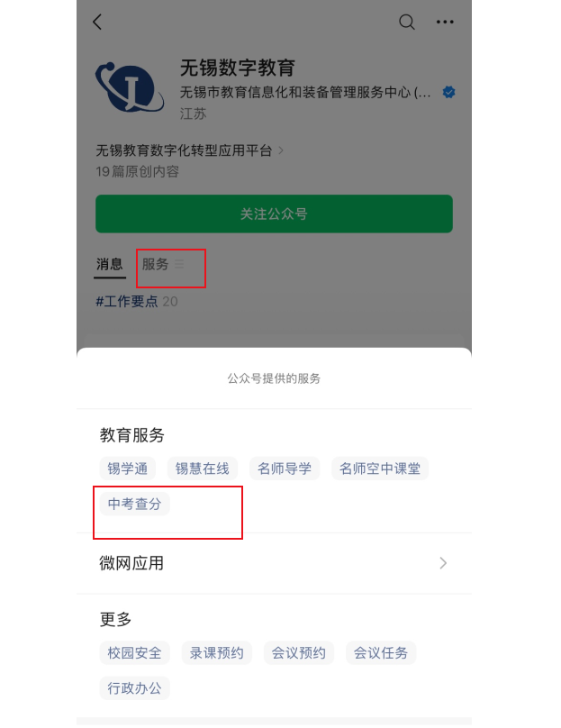
Task: Choose the 中考查分 service
Action: 134,504
